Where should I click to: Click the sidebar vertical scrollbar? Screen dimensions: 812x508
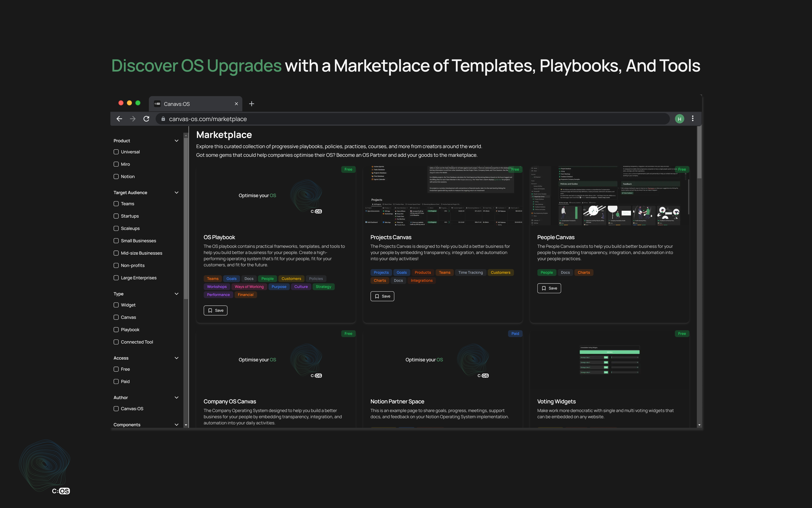186,218
